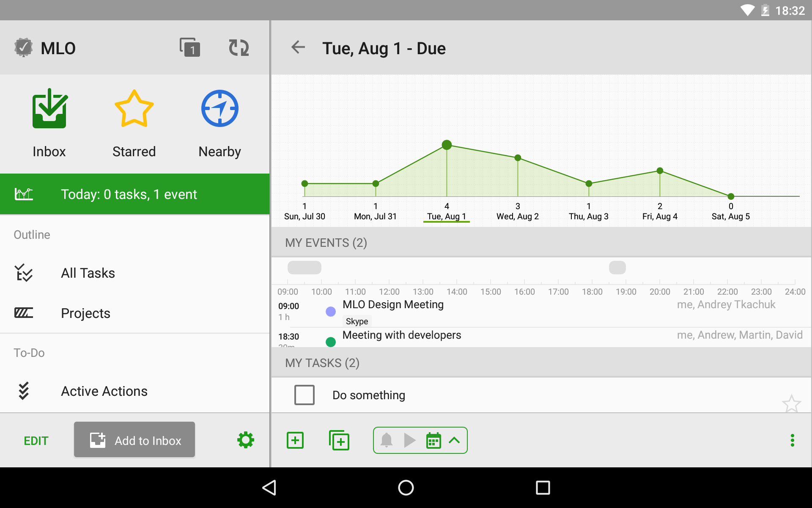Toggle the reminder bell icon
This screenshot has height=508, width=812.
tap(387, 440)
